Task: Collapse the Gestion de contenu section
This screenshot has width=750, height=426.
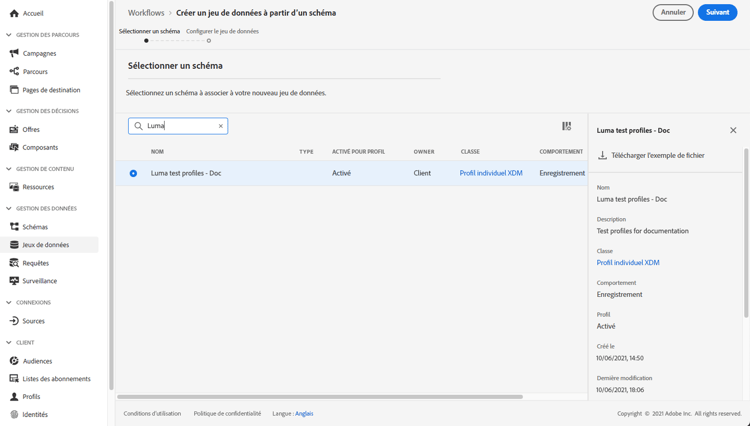Action: click(x=9, y=169)
